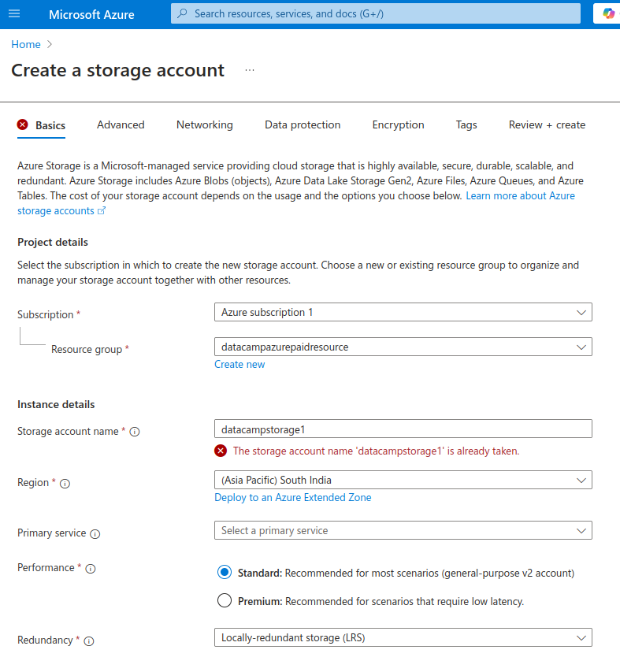Viewport: 620px width, 672px height.
Task: Click the Create a storage account title
Action: click(117, 70)
